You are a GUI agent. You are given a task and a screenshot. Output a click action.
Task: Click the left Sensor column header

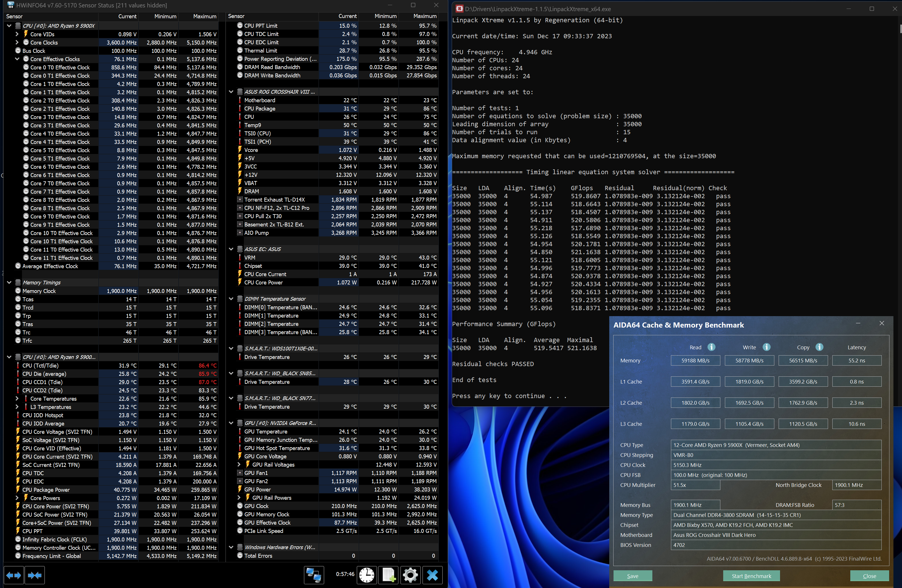(x=51, y=16)
